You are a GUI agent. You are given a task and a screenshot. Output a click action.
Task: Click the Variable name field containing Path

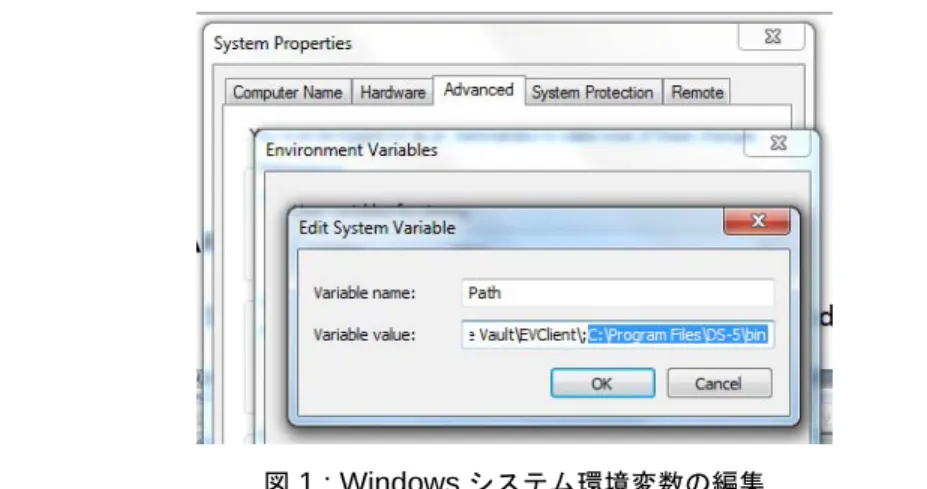pos(617,293)
